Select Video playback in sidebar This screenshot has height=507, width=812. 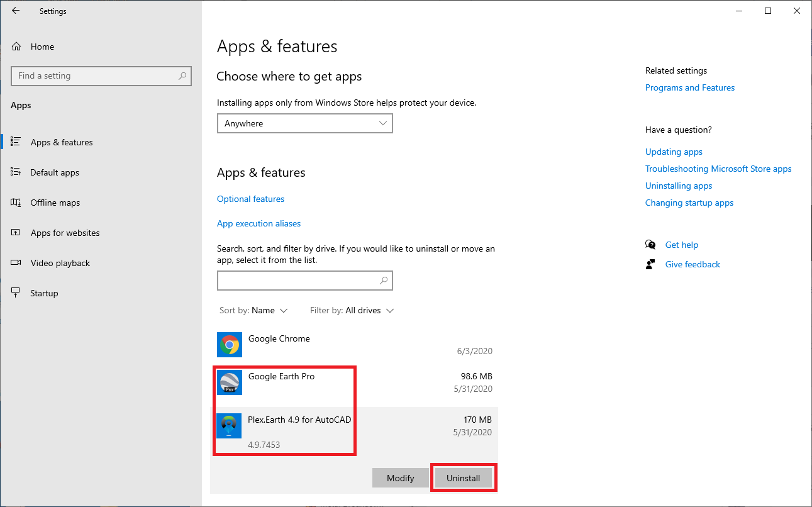click(x=60, y=263)
